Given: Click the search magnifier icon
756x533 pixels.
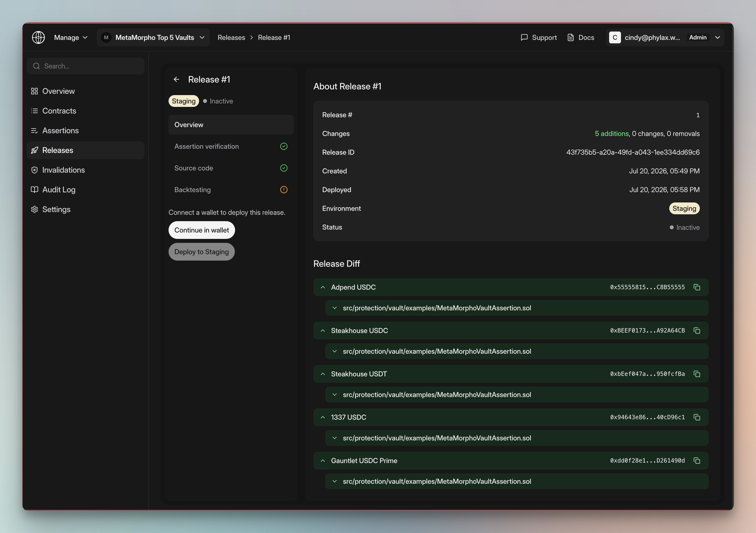Looking at the screenshot, I should tap(36, 66).
